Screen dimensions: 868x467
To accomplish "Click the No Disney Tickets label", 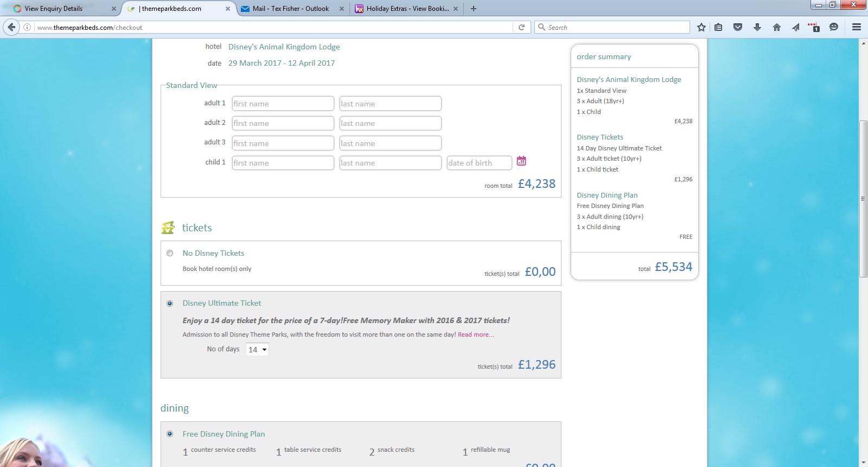I will click(x=213, y=253).
